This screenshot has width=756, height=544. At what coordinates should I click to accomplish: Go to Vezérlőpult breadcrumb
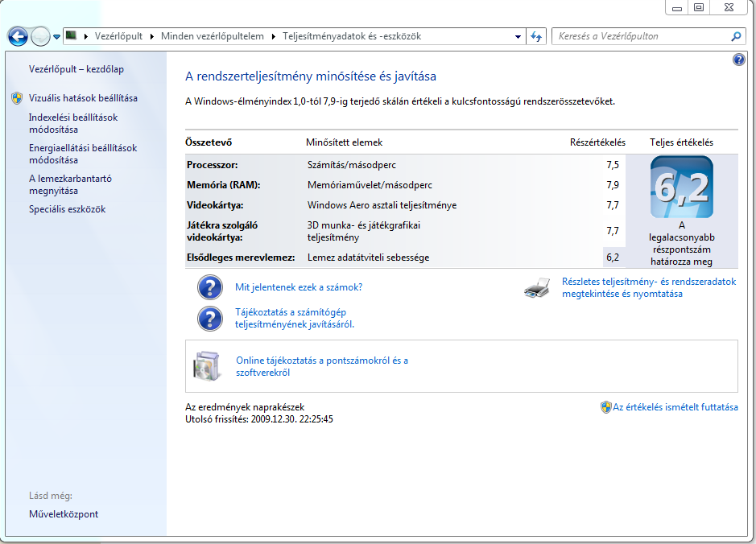(x=118, y=36)
